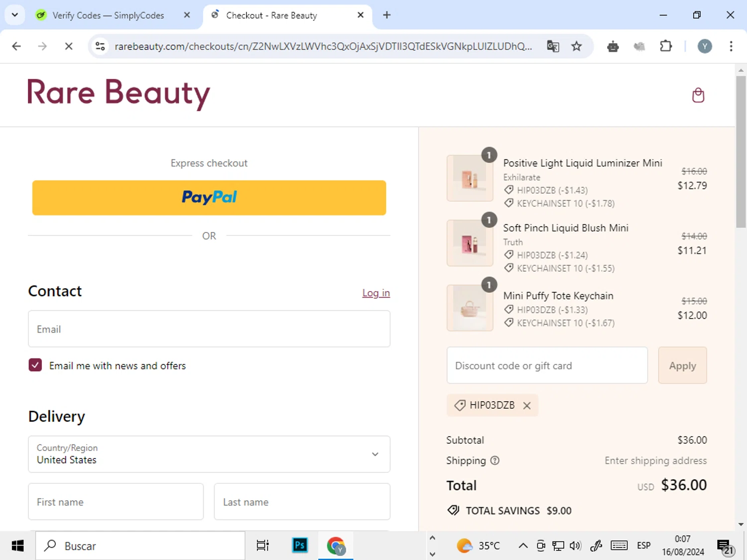
Task: Click the pen workspace tray icon
Action: 596,546
